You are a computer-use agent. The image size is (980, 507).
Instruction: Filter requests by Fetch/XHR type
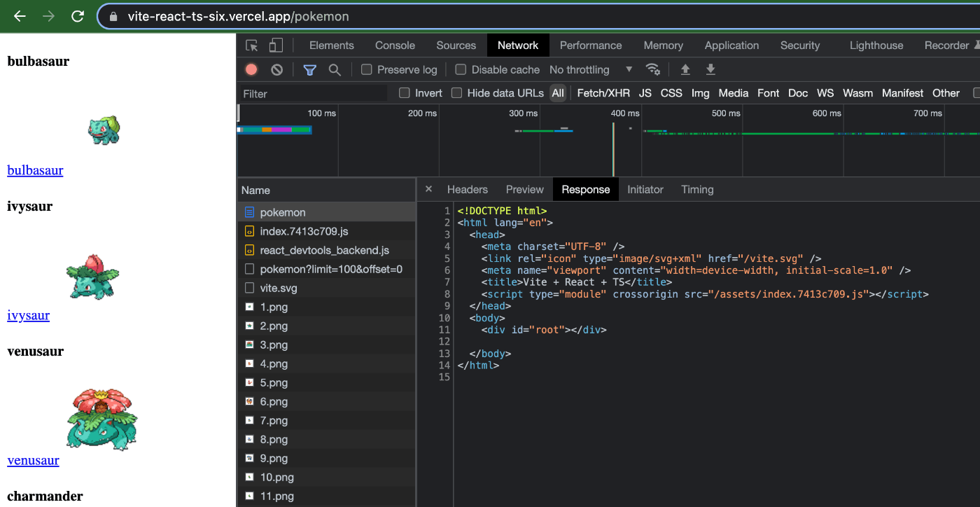click(x=603, y=93)
